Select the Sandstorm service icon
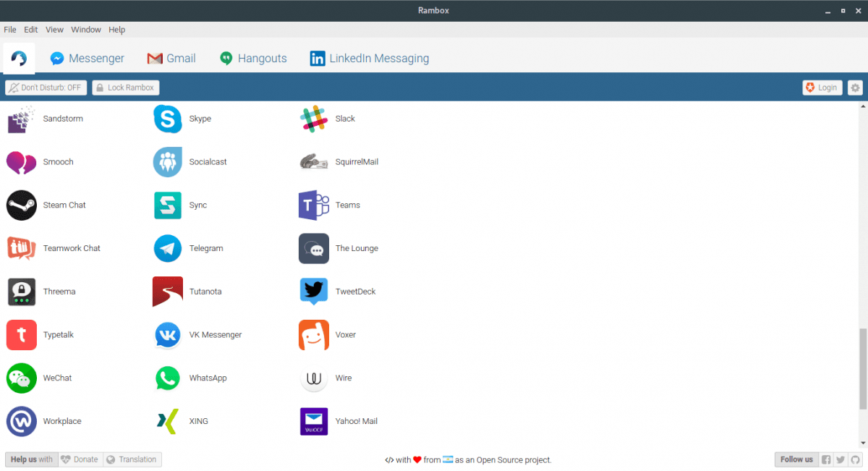This screenshot has width=868, height=471. coord(21,119)
